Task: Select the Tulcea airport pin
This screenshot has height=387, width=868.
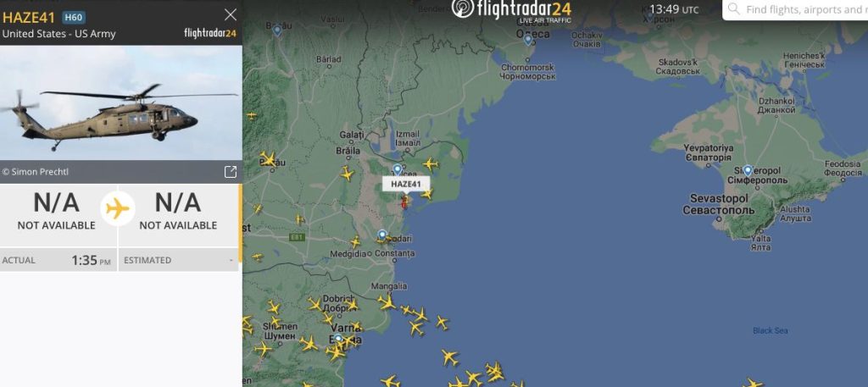Action: [x=397, y=169]
